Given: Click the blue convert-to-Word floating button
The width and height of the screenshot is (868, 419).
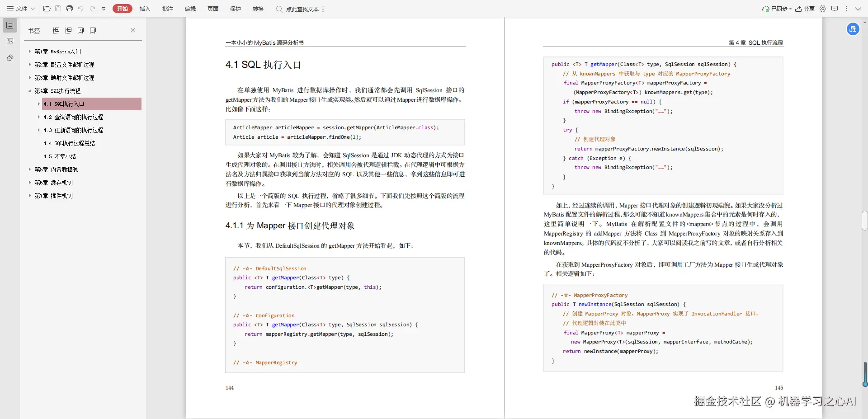Looking at the screenshot, I should pos(853,29).
